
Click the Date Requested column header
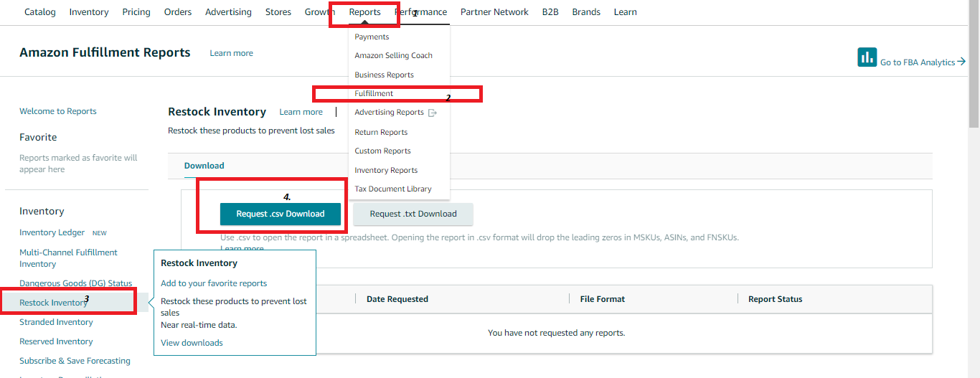pos(397,299)
